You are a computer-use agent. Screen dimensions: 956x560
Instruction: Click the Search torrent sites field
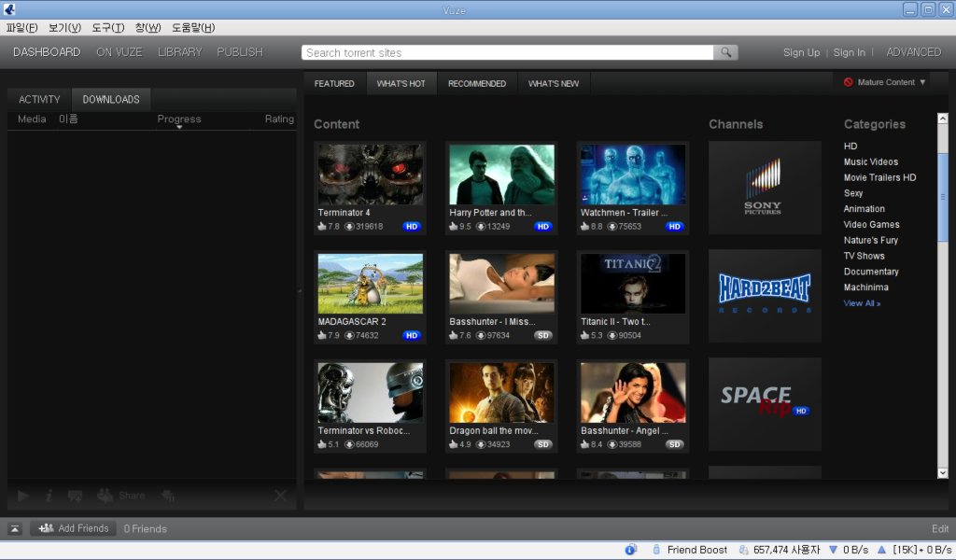click(x=507, y=52)
